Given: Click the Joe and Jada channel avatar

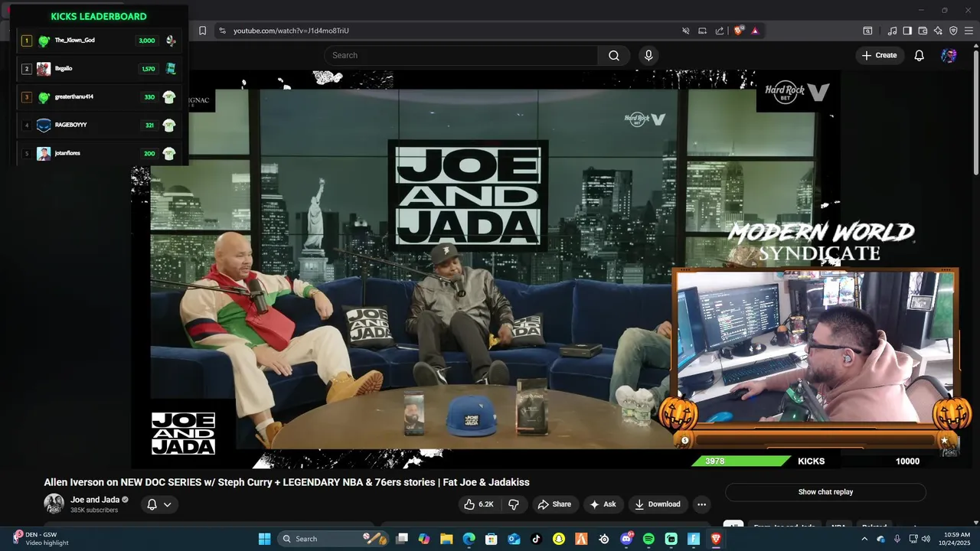Looking at the screenshot, I should (54, 504).
